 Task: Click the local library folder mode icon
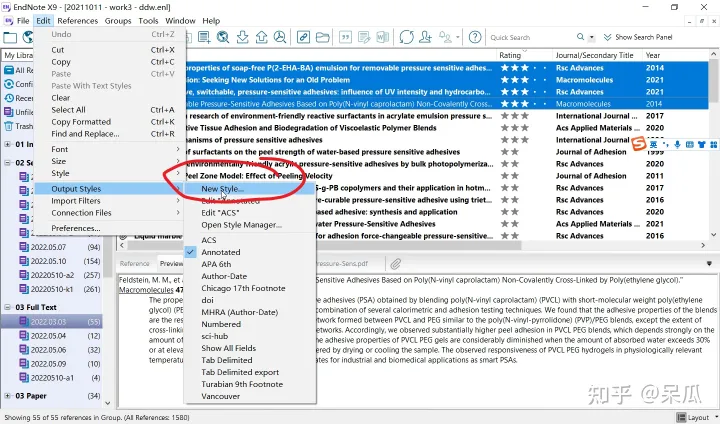point(10,37)
